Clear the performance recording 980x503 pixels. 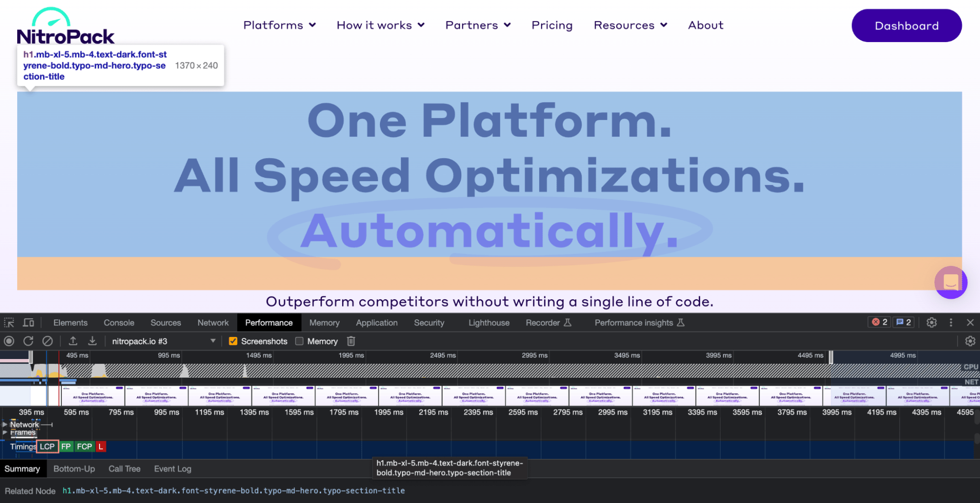coord(48,341)
